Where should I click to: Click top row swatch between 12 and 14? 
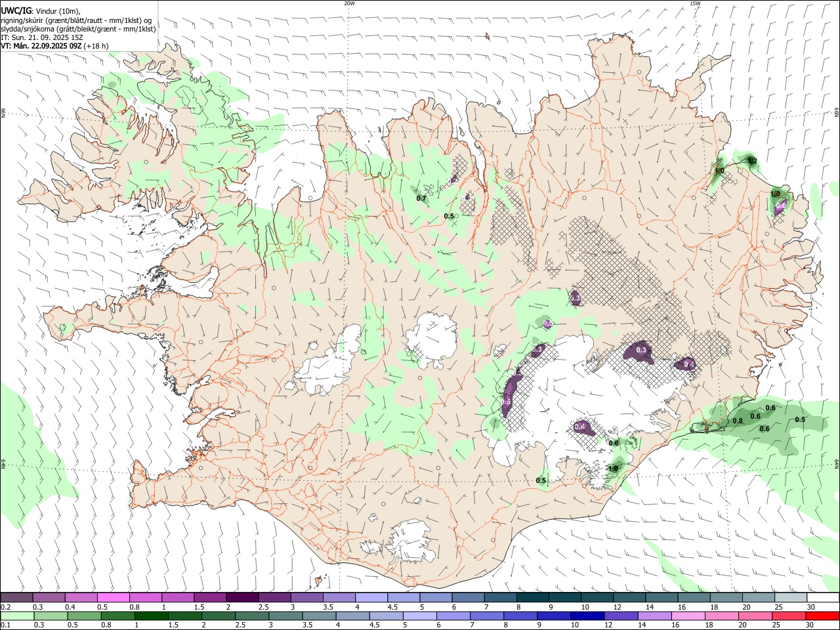pyautogui.click(x=629, y=597)
